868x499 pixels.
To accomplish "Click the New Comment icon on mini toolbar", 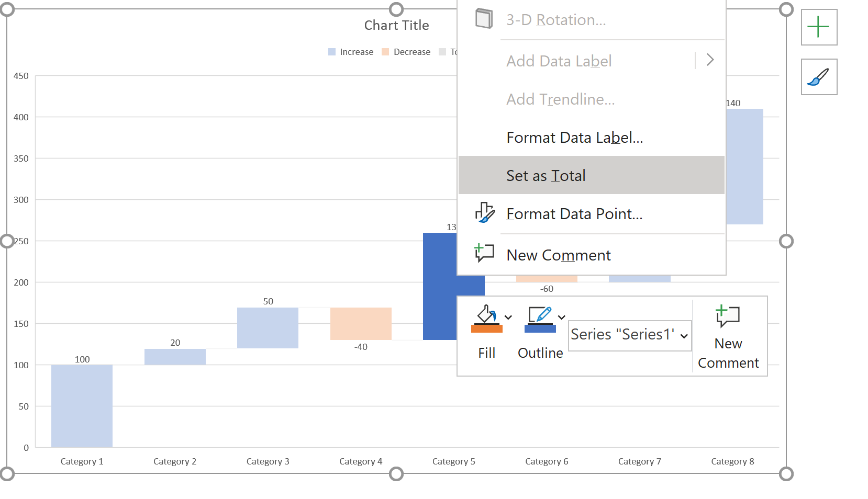I will pos(728,316).
